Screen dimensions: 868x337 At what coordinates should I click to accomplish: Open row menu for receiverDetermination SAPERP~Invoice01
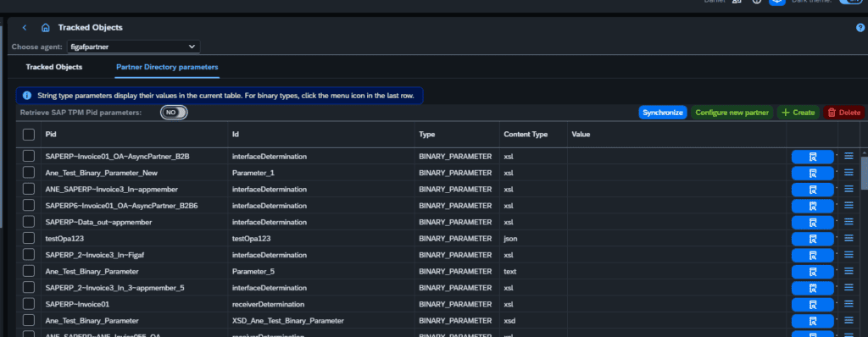pos(849,304)
